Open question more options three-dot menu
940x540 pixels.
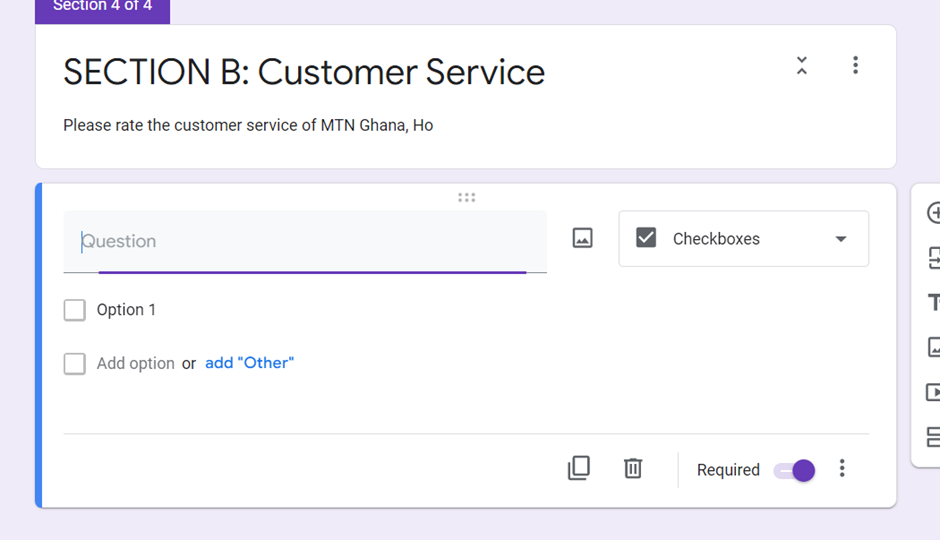[842, 468]
